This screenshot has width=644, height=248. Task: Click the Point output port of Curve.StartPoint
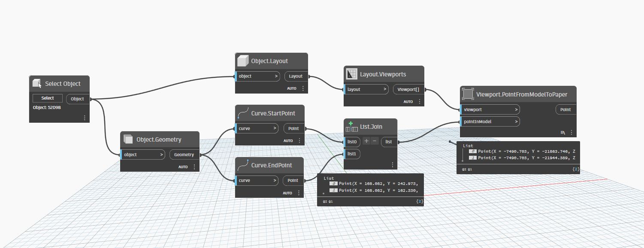coord(294,128)
